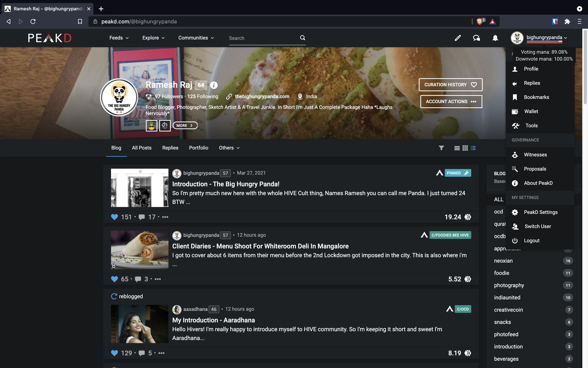This screenshot has height=368, width=588.
Task: Open the Brave Shields lion icon
Action: pos(479,21)
